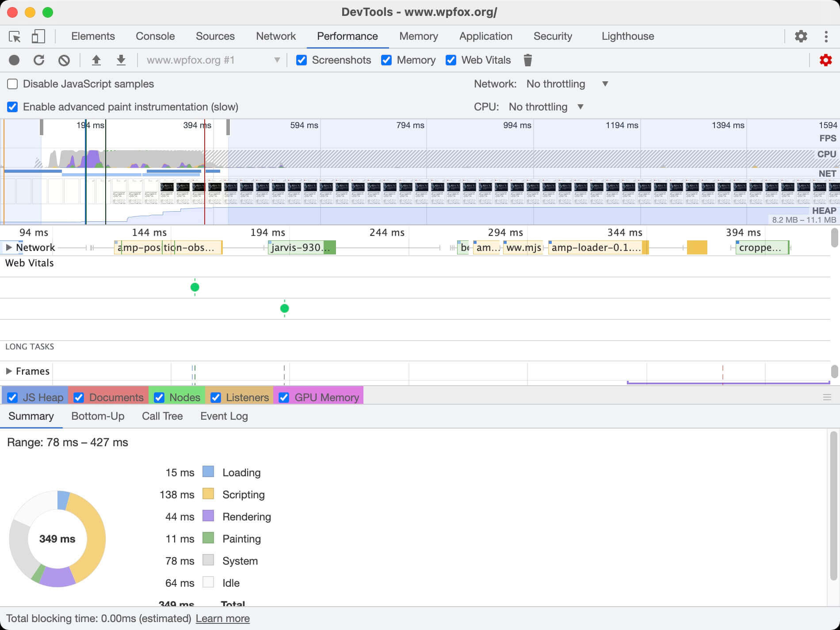
Task: Click the Range: 78 ms – 427 ms text
Action: (68, 442)
